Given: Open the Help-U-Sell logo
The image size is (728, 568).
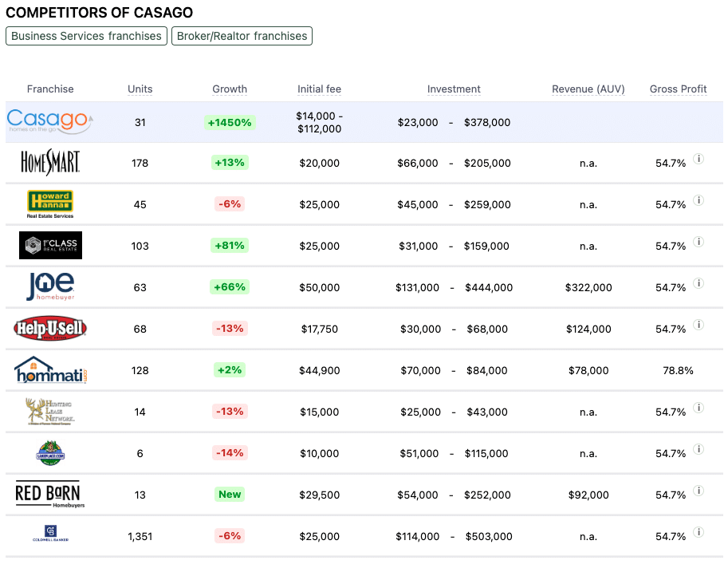Looking at the screenshot, I should point(50,329).
